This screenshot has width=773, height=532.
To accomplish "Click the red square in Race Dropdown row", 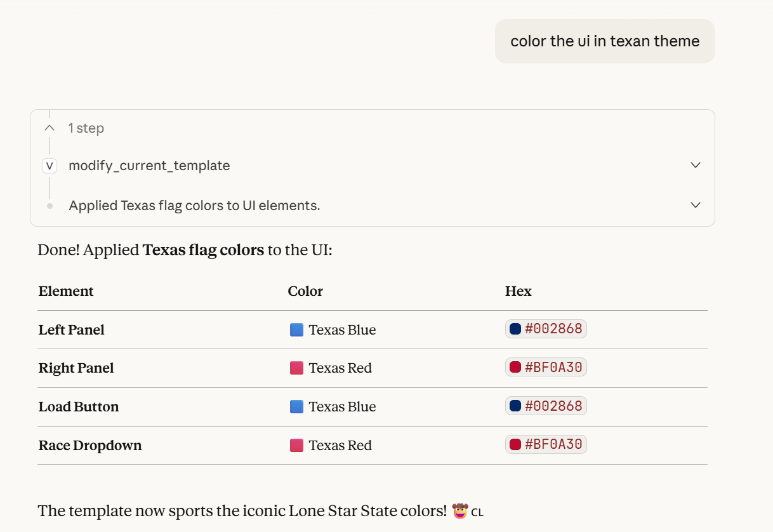I will tap(296, 446).
